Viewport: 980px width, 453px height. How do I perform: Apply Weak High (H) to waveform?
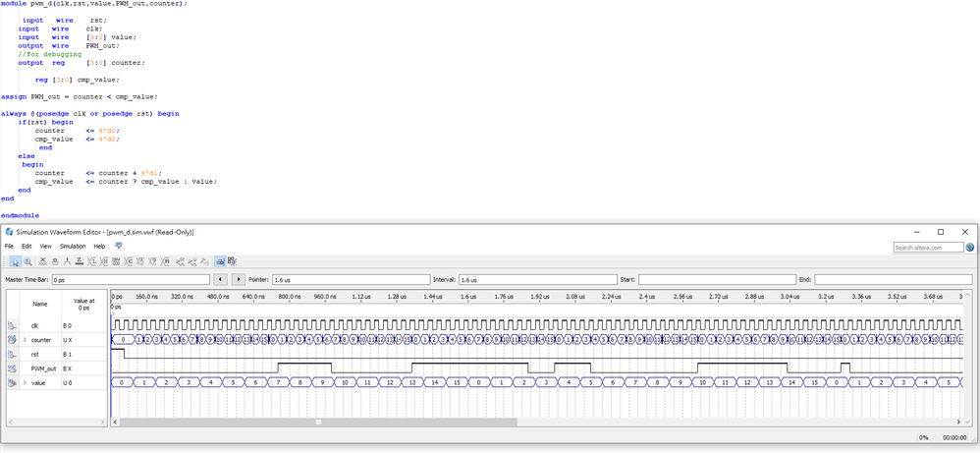click(104, 261)
